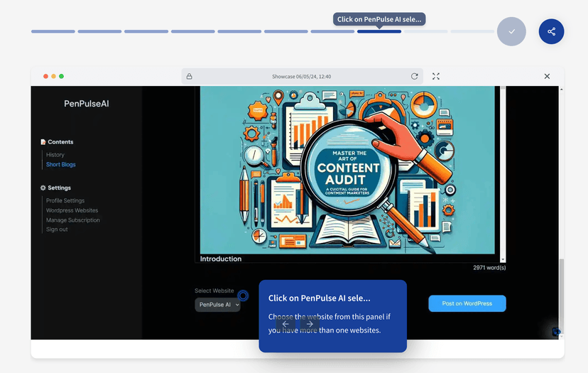
Task: Go to Wordpress Websites settings
Action: pyautogui.click(x=72, y=210)
